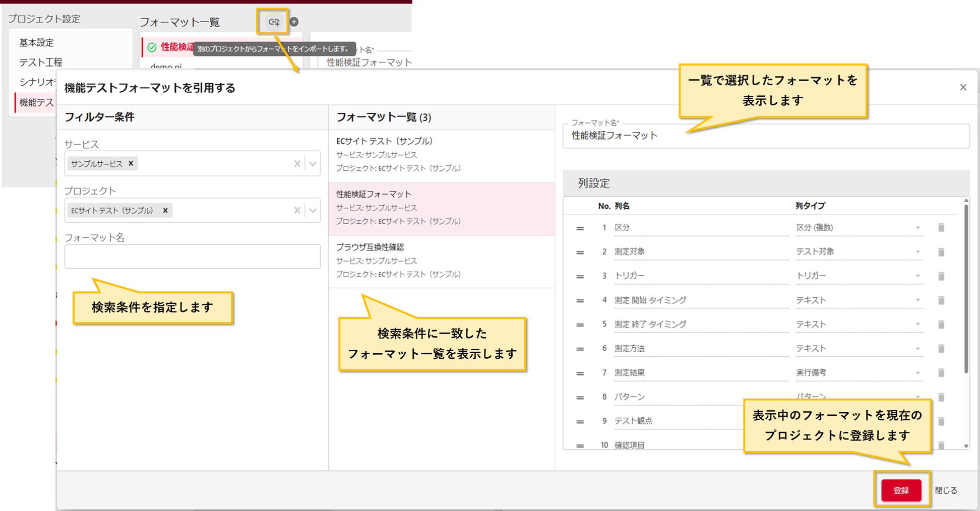
Task: Remove the ECサイトテスト（サンプル） tag via its ×
Action: (165, 210)
